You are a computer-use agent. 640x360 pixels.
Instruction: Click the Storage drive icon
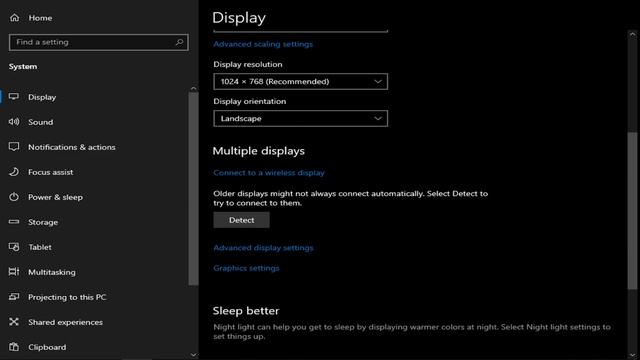coord(14,222)
